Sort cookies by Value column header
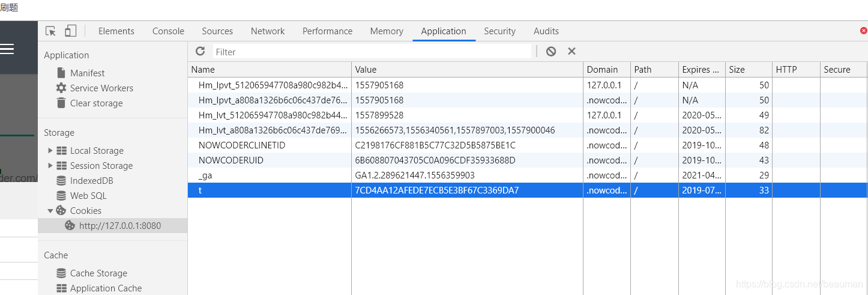868x295 pixels. click(x=467, y=70)
